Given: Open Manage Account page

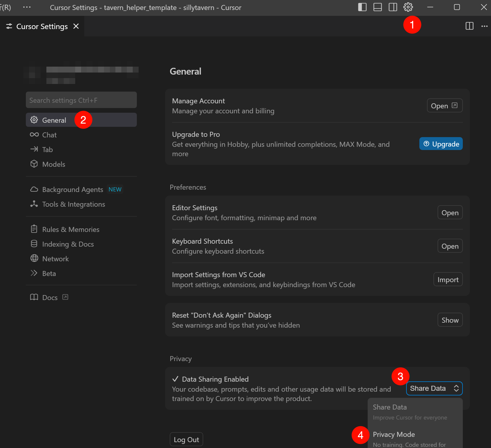Looking at the screenshot, I should point(445,106).
